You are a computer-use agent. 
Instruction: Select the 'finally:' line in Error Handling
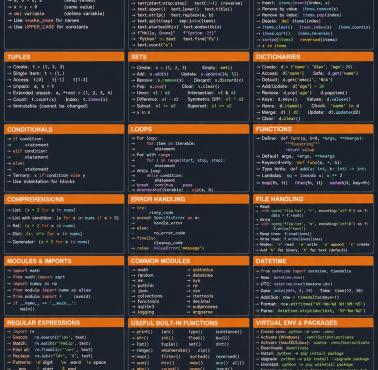coord(143,238)
